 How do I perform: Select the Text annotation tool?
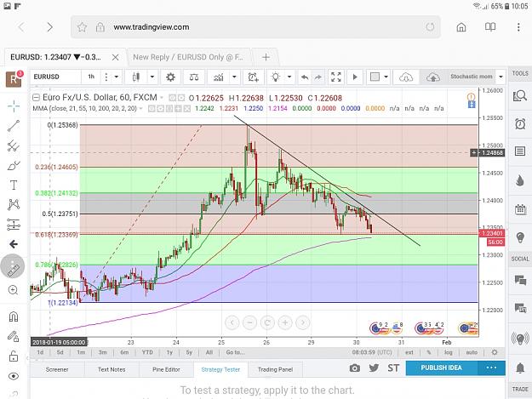pyautogui.click(x=14, y=185)
